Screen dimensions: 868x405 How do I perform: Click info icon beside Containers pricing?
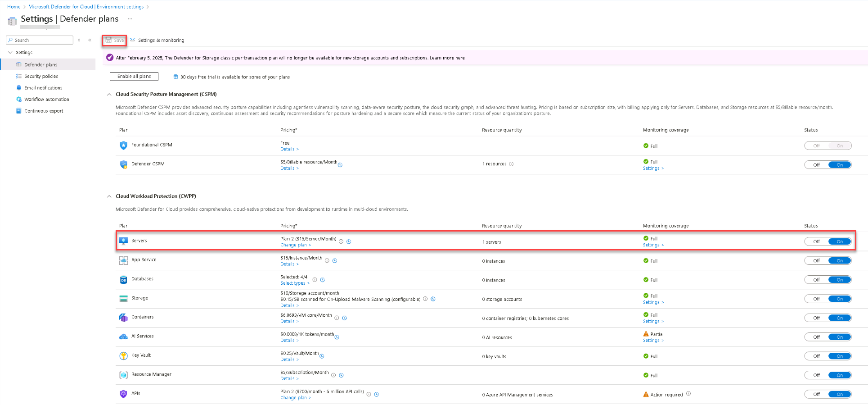coord(337,318)
